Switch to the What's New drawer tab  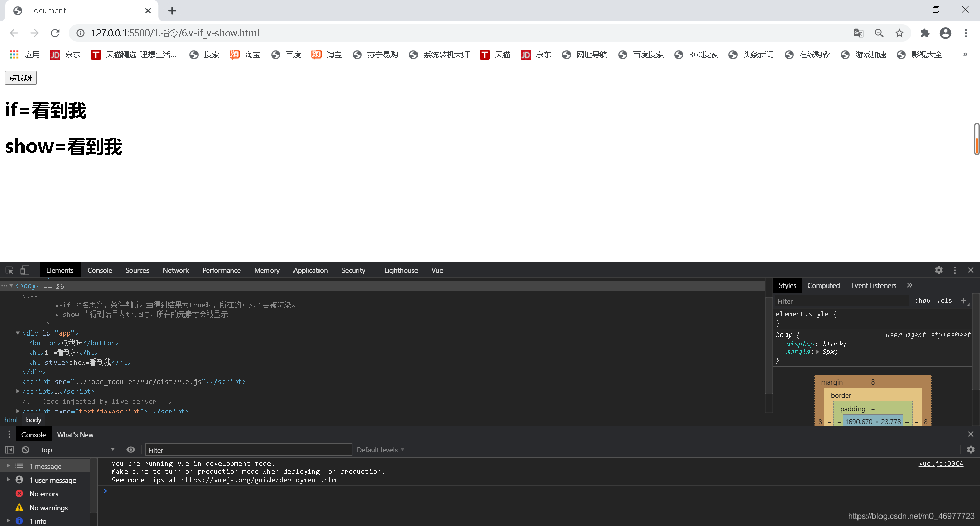click(75, 435)
